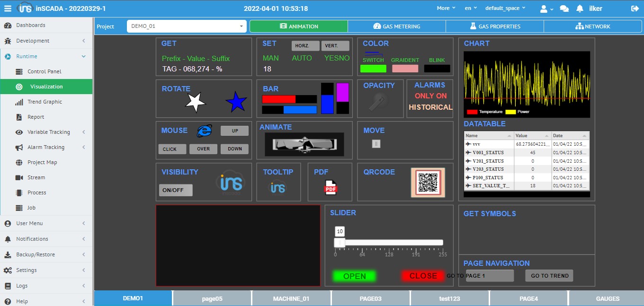This screenshot has width=644, height=306.
Task: Click the QR code image
Action: [x=428, y=182]
